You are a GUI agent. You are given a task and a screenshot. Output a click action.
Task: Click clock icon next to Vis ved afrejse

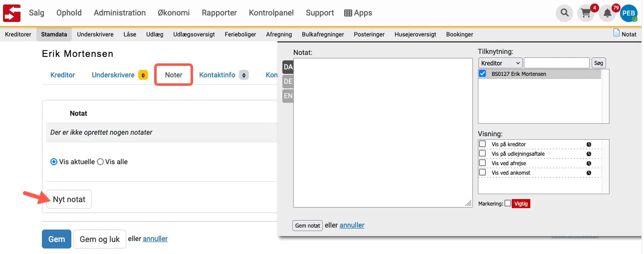(589, 163)
